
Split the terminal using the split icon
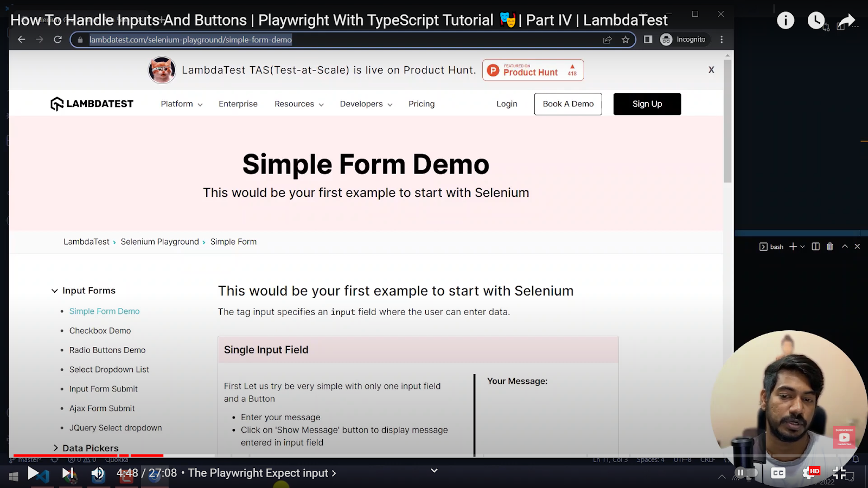click(815, 246)
